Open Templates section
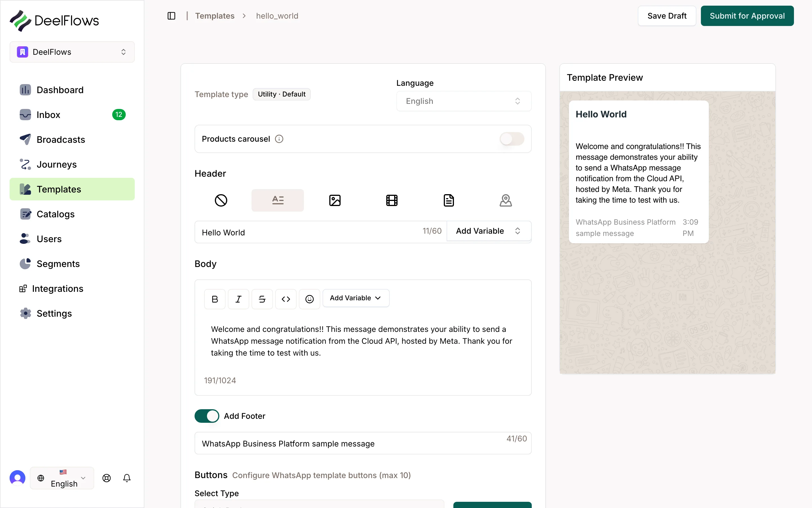Screen dimensions: 812x508 click(x=72, y=189)
